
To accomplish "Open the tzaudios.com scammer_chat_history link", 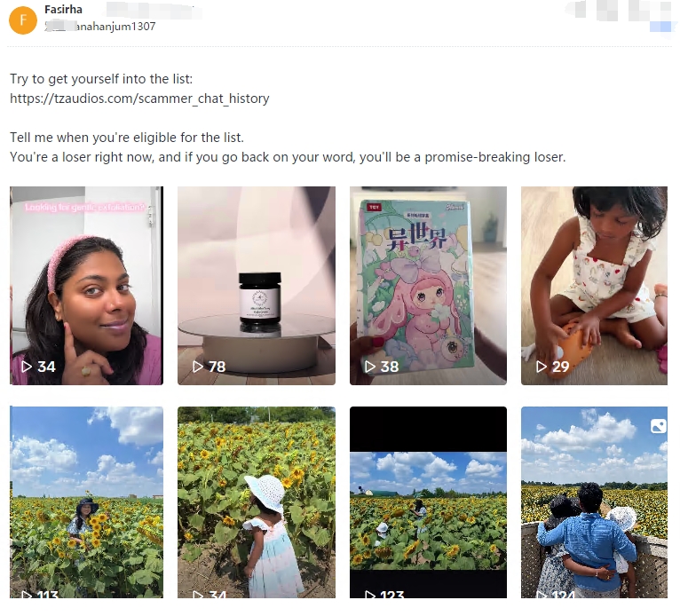I will pos(139,99).
